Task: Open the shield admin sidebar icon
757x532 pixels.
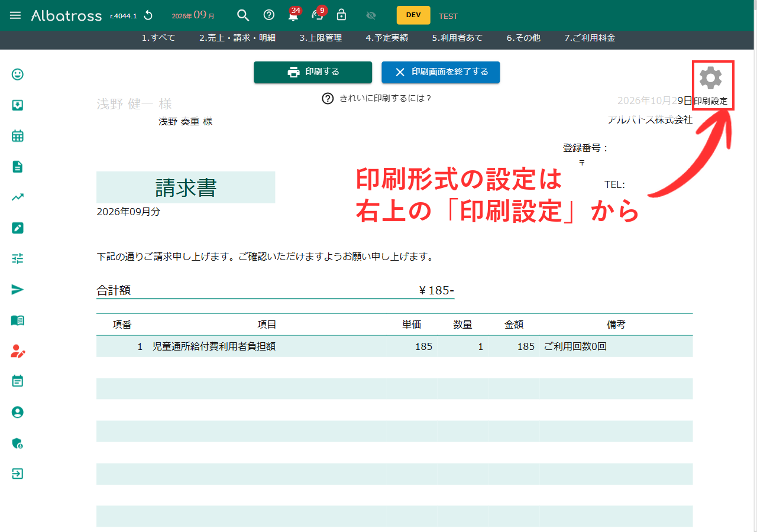Action: [x=18, y=443]
